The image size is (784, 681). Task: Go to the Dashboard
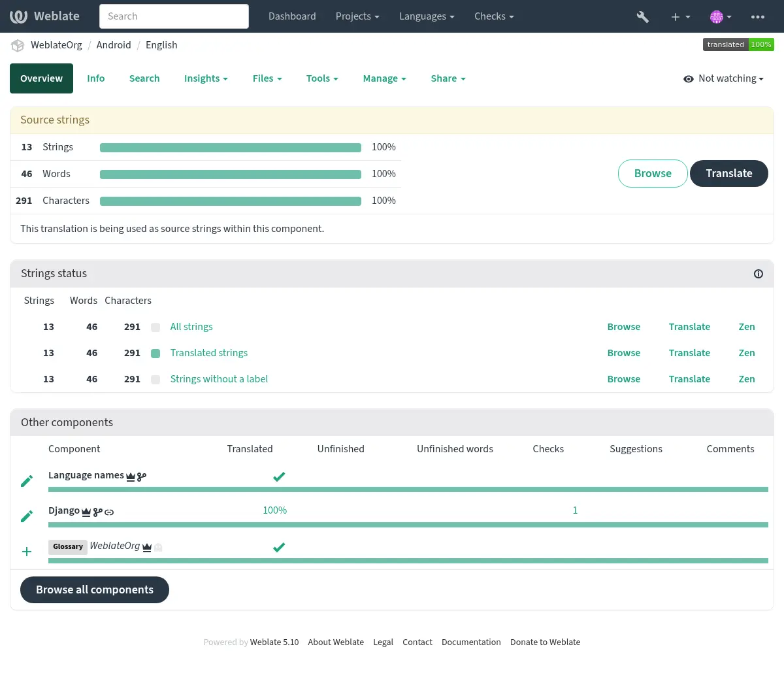click(292, 16)
